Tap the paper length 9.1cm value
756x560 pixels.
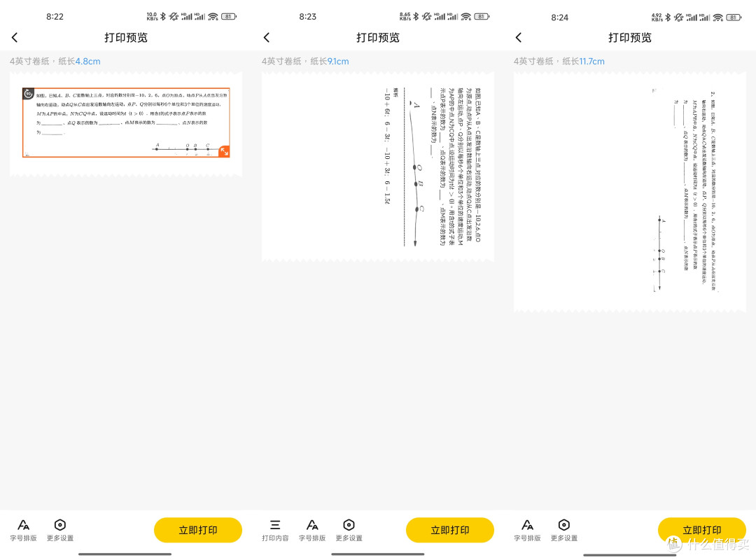[338, 62]
